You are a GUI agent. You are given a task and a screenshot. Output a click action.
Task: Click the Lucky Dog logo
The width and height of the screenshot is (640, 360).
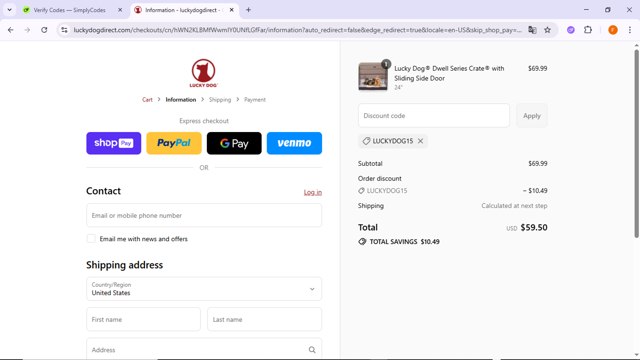point(204,73)
